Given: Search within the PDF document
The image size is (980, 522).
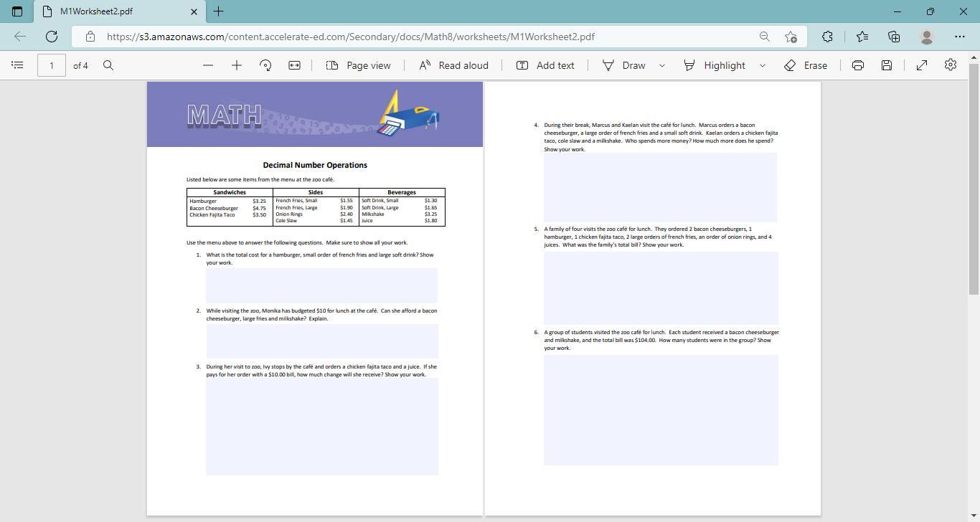Looking at the screenshot, I should click(x=108, y=65).
